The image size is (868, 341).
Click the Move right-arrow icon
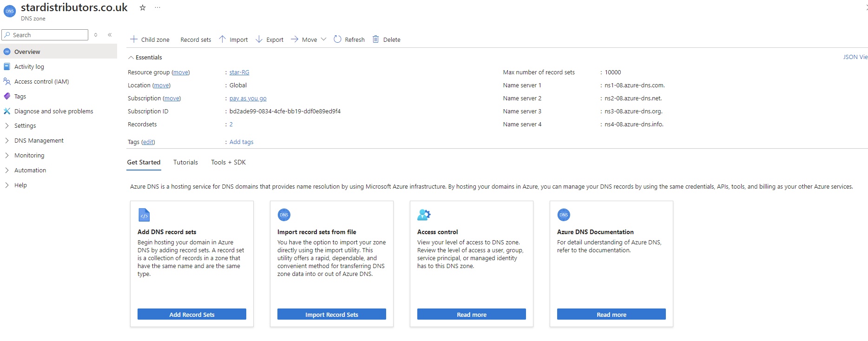(x=294, y=39)
